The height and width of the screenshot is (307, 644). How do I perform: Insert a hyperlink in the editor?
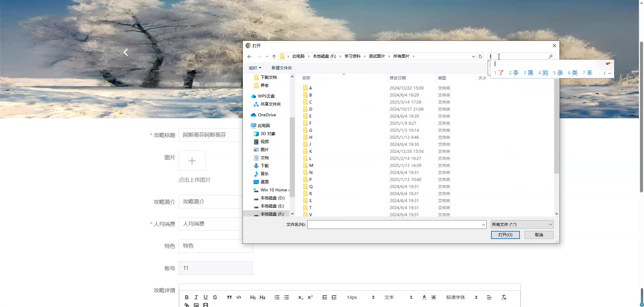coord(187,305)
